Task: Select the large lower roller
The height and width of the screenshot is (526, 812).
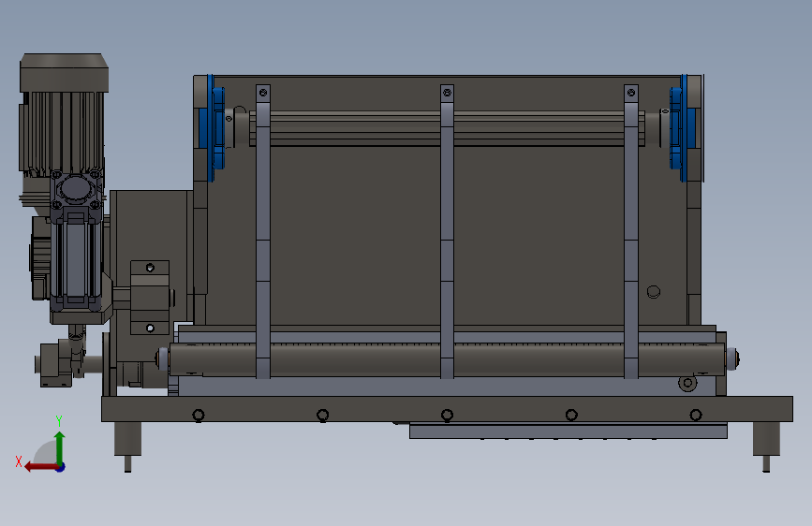Action: pyautogui.click(x=447, y=359)
